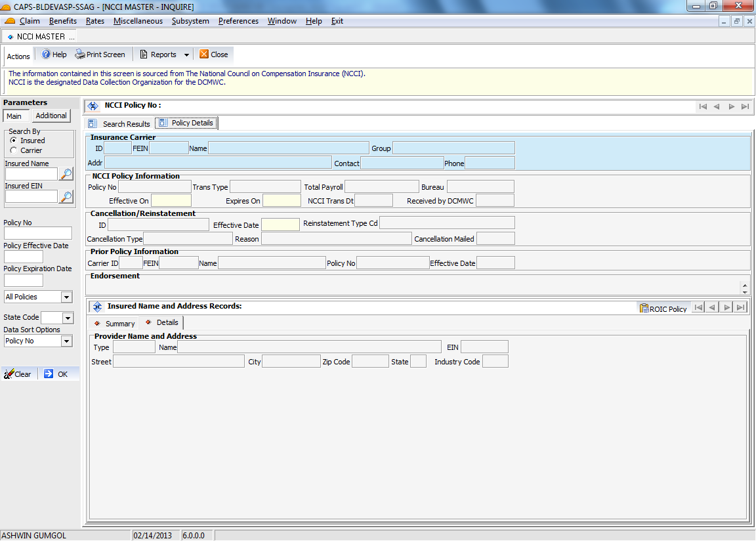Click the Help icon in Actions toolbar
The height and width of the screenshot is (541, 756).
click(47, 54)
